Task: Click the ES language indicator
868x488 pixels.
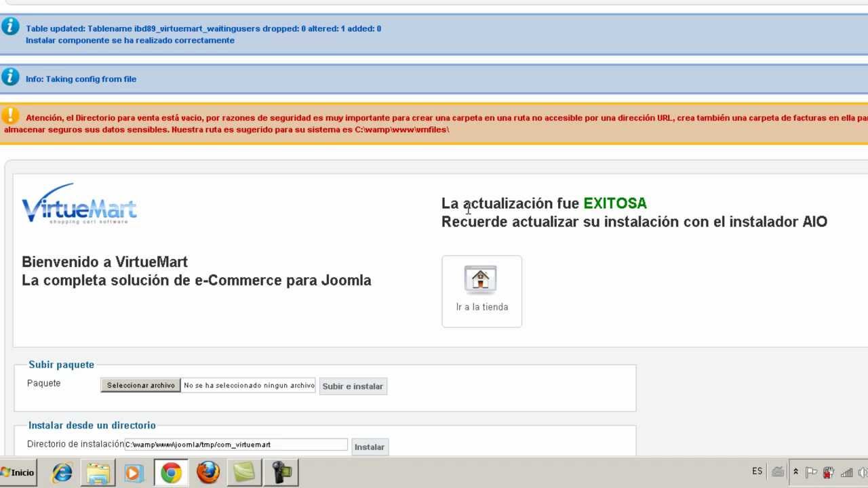Action: tap(757, 471)
